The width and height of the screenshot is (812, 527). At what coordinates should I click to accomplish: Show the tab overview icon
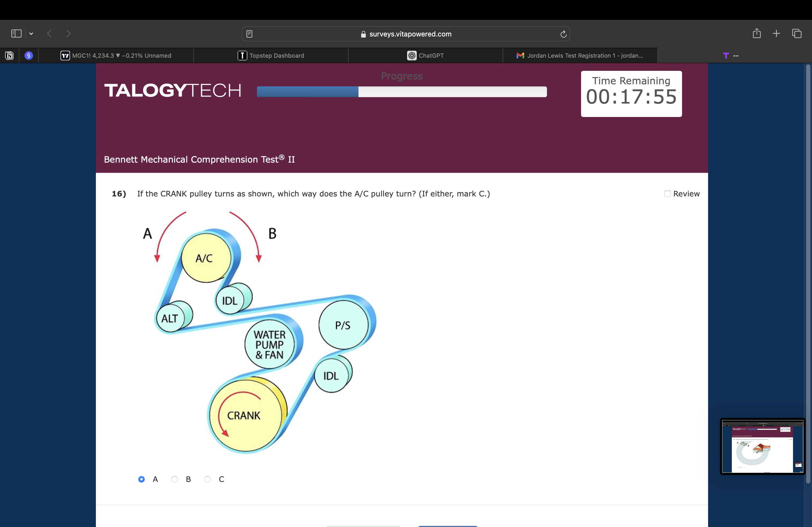[x=797, y=33]
